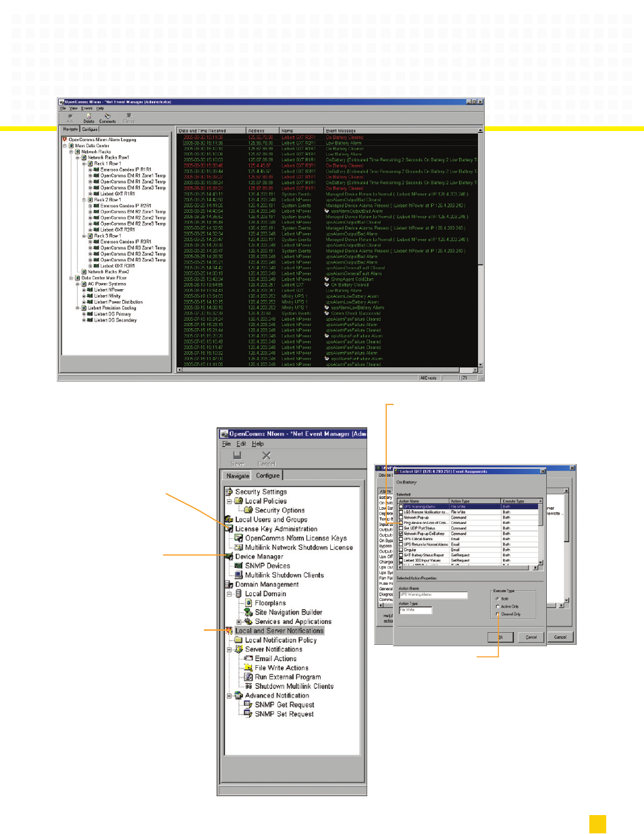Screen dimensions: 644x834
Task: Click the Save toolbar button
Action: coord(238,459)
